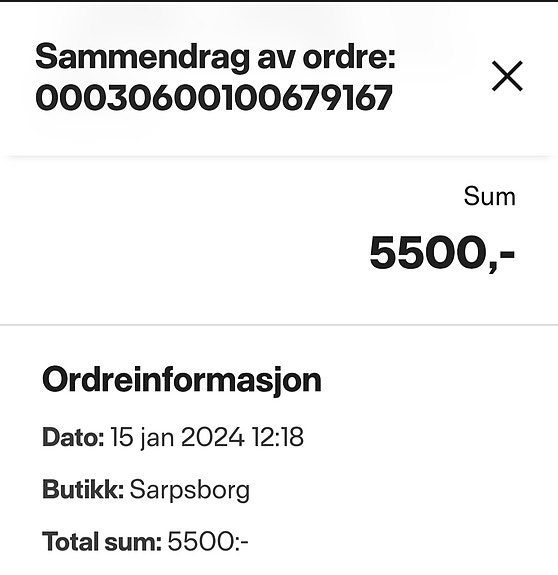This screenshot has height=575, width=558.
Task: Click the Total sum: label
Action: (x=102, y=542)
